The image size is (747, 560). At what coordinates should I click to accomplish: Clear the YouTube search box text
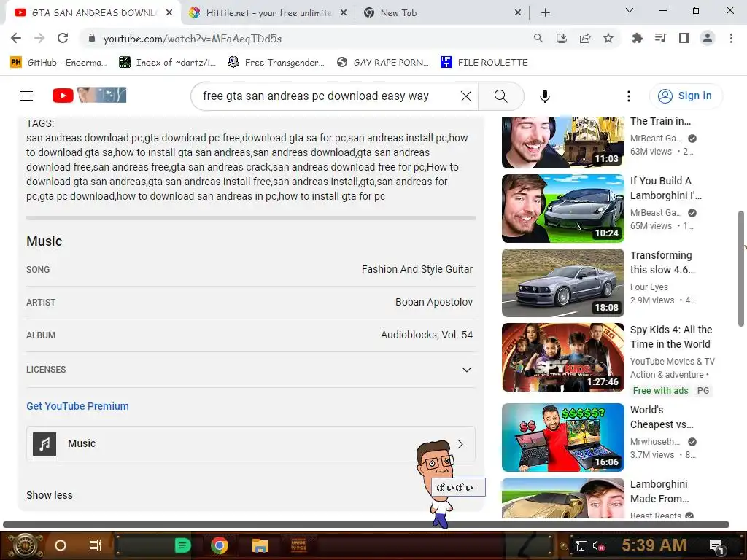click(x=466, y=96)
